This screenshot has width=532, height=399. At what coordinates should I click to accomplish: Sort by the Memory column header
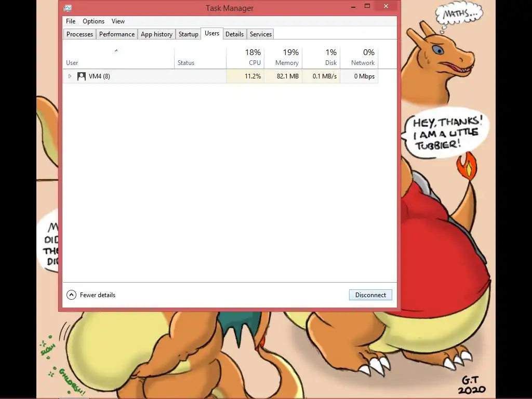coord(283,58)
